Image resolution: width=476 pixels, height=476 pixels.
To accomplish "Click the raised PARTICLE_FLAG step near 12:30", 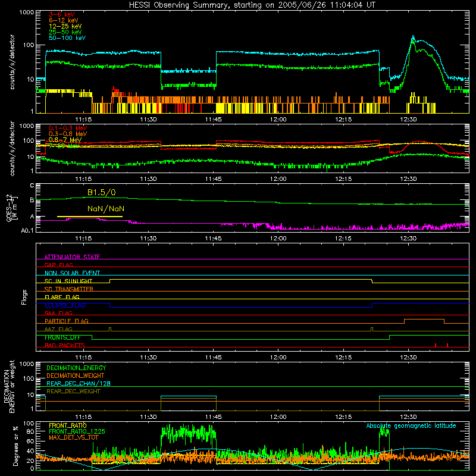I will 424,320.
